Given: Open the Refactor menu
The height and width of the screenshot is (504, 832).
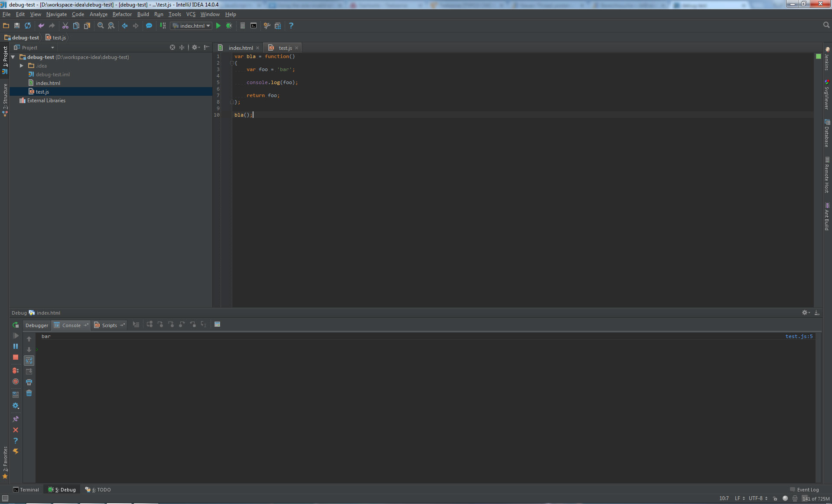Looking at the screenshot, I should (122, 14).
